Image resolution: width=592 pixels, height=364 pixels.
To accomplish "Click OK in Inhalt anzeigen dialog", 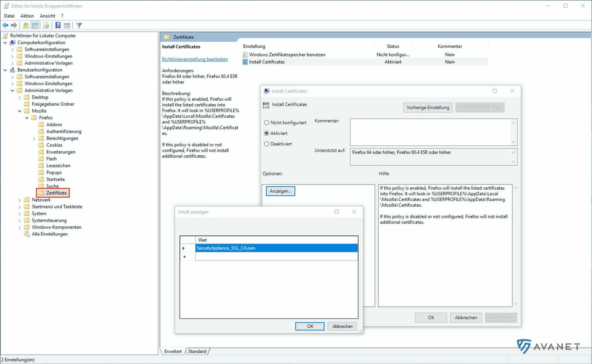I will coord(310,326).
